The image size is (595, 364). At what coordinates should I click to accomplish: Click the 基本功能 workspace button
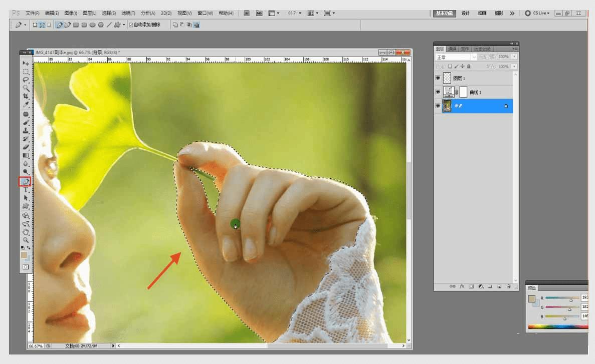(444, 13)
